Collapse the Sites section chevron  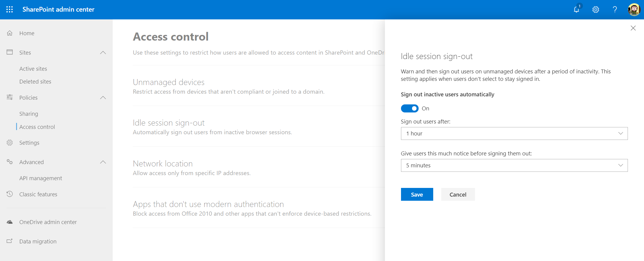pos(103,53)
